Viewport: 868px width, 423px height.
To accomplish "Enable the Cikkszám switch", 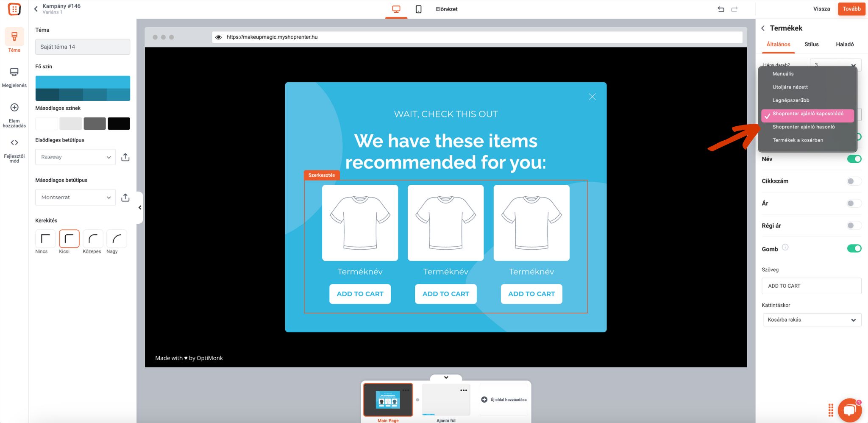I will click(x=854, y=181).
